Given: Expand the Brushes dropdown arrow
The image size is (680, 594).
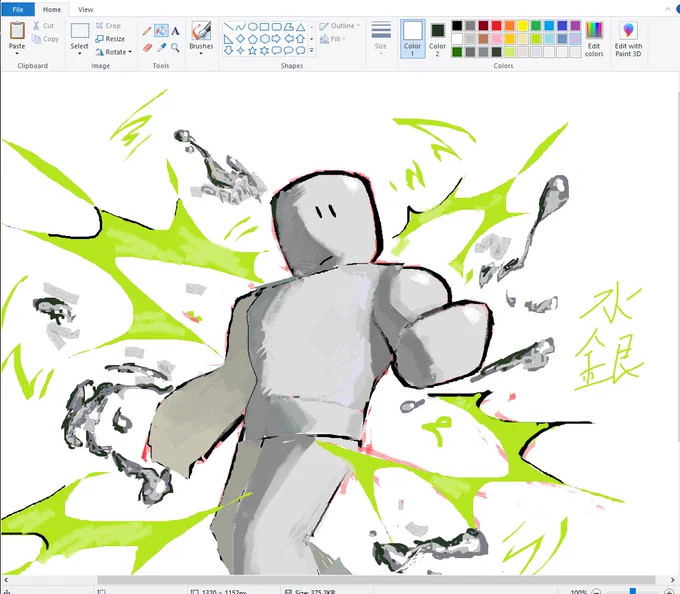Looking at the screenshot, I should coord(201,53).
